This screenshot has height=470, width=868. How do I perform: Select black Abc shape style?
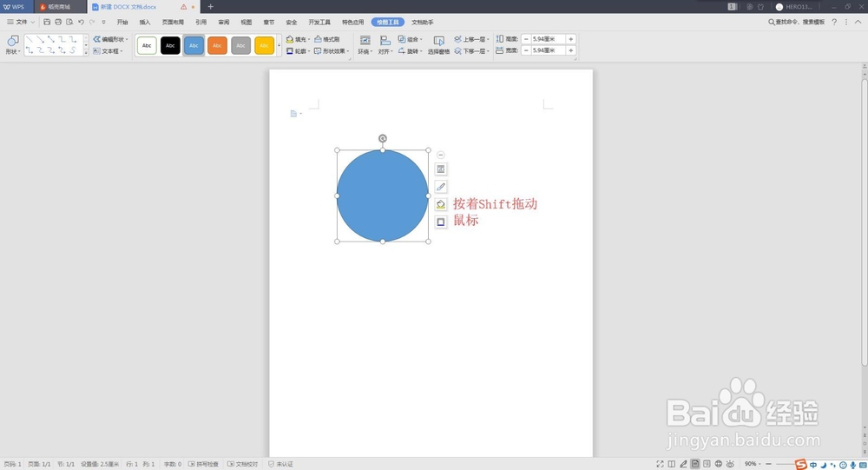(x=170, y=45)
